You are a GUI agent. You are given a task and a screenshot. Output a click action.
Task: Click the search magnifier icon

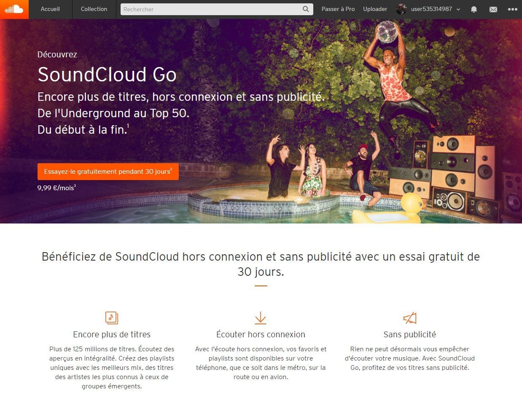point(306,9)
